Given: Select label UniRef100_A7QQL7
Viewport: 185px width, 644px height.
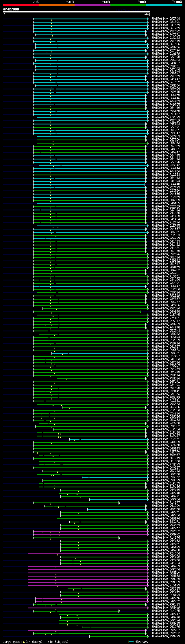Looking at the screenshot, I should coord(166,366).
